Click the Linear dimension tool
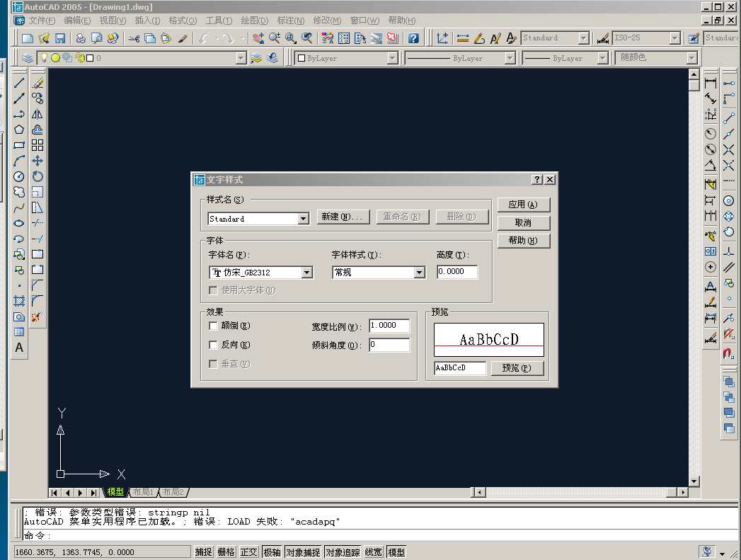Image resolution: width=741 pixels, height=560 pixels. point(711,83)
